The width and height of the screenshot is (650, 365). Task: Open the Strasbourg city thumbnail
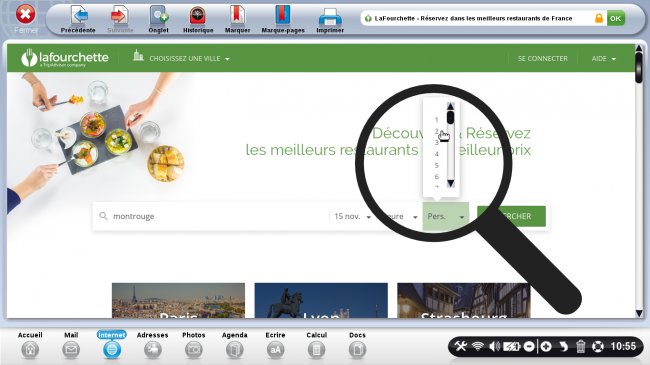[x=463, y=300]
